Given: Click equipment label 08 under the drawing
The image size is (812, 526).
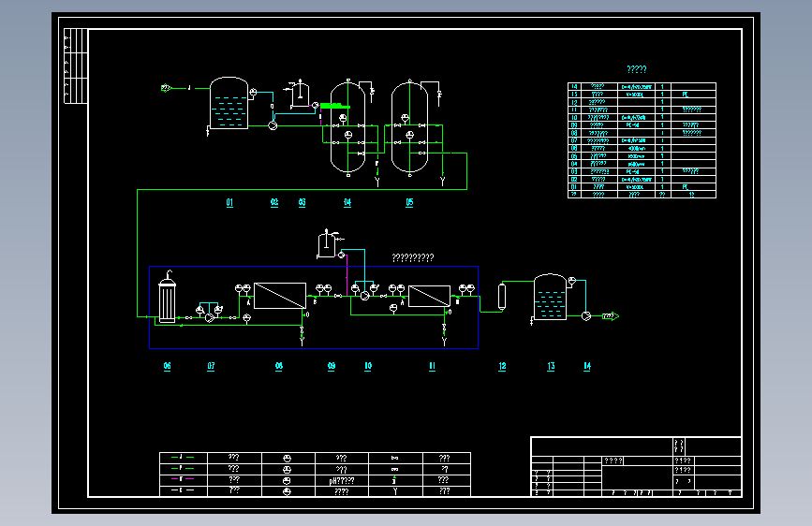Looking at the screenshot, I should click(279, 366).
